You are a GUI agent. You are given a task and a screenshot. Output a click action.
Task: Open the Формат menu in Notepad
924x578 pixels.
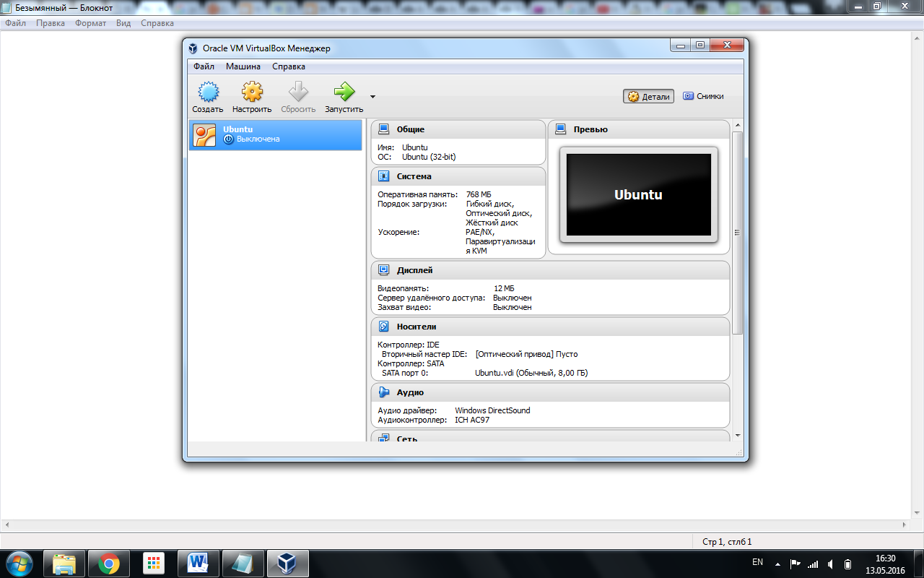90,23
